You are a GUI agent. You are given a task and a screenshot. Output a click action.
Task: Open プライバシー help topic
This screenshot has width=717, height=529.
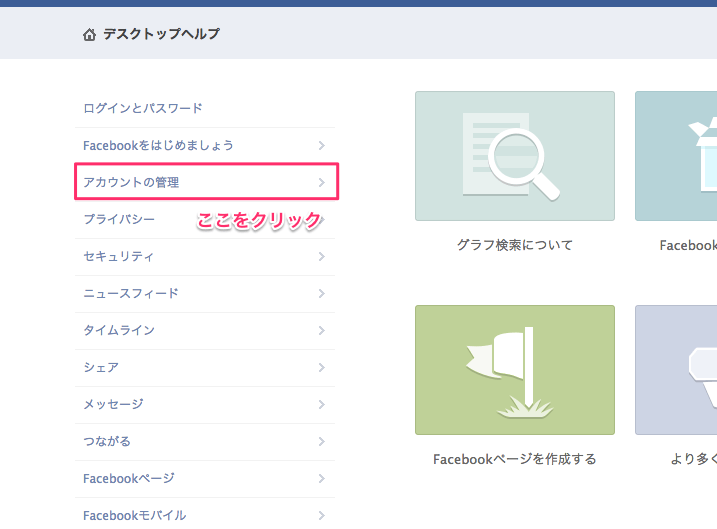[x=119, y=219]
